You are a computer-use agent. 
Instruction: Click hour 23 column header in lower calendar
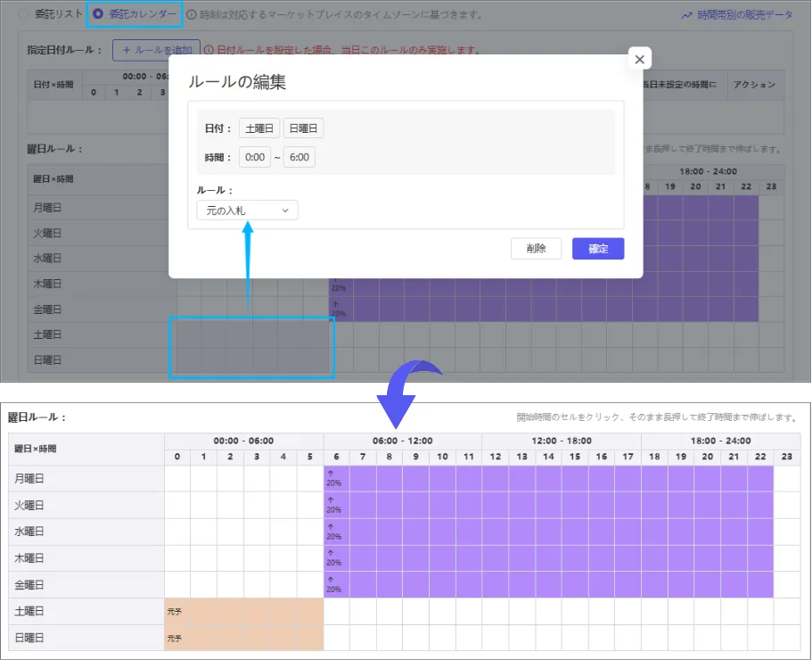787,457
